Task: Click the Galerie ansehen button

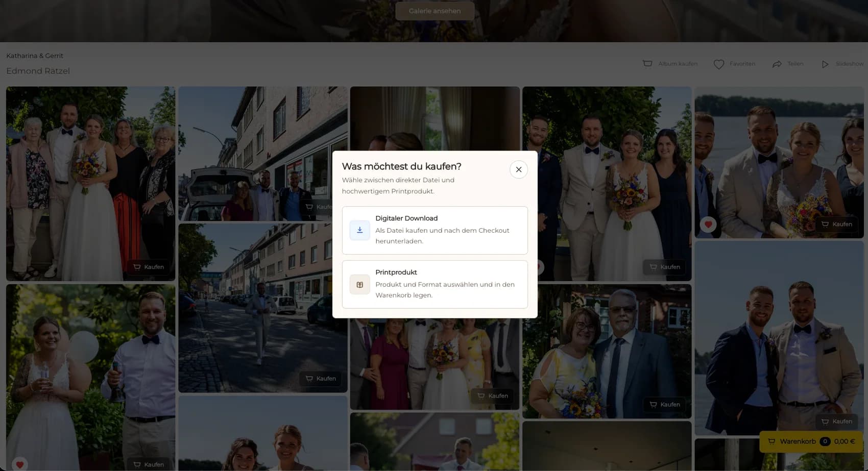Action: click(x=435, y=11)
